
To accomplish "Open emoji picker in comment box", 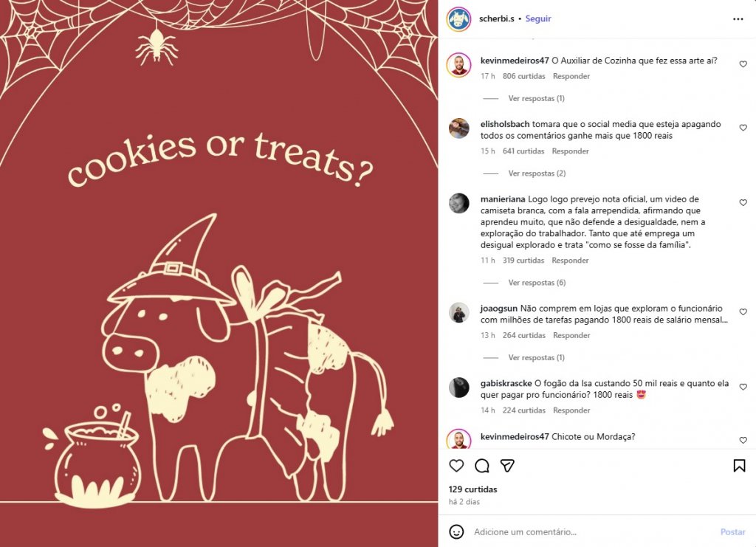I will pyautogui.click(x=457, y=531).
